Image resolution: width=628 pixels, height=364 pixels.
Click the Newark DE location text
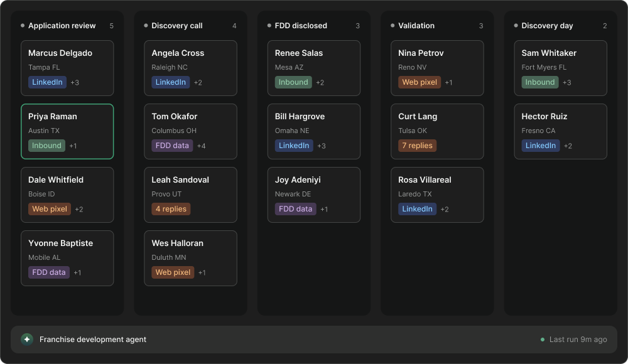pos(293,194)
